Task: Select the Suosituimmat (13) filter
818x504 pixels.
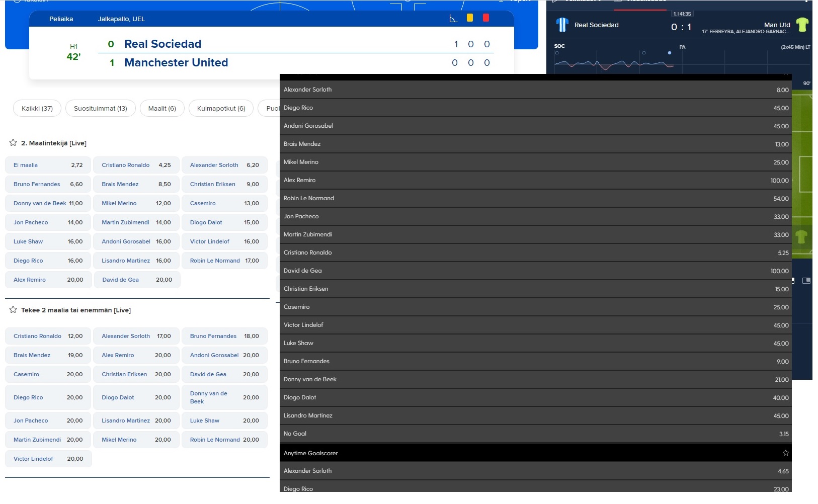Action: click(101, 109)
